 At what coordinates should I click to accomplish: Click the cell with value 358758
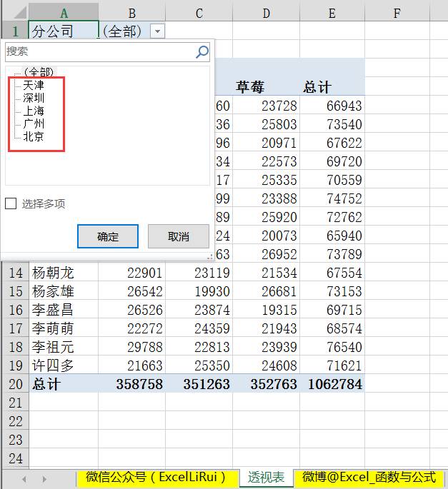(132, 384)
